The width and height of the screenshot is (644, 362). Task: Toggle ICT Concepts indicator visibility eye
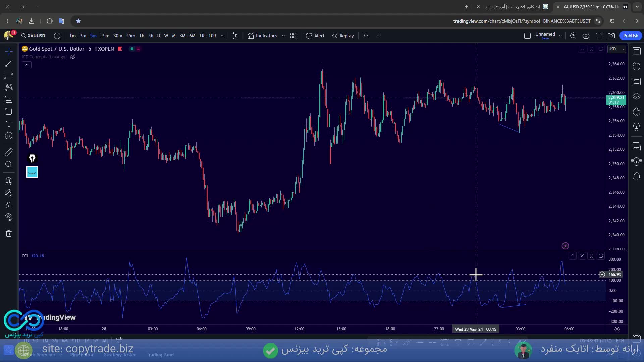pos(73,57)
